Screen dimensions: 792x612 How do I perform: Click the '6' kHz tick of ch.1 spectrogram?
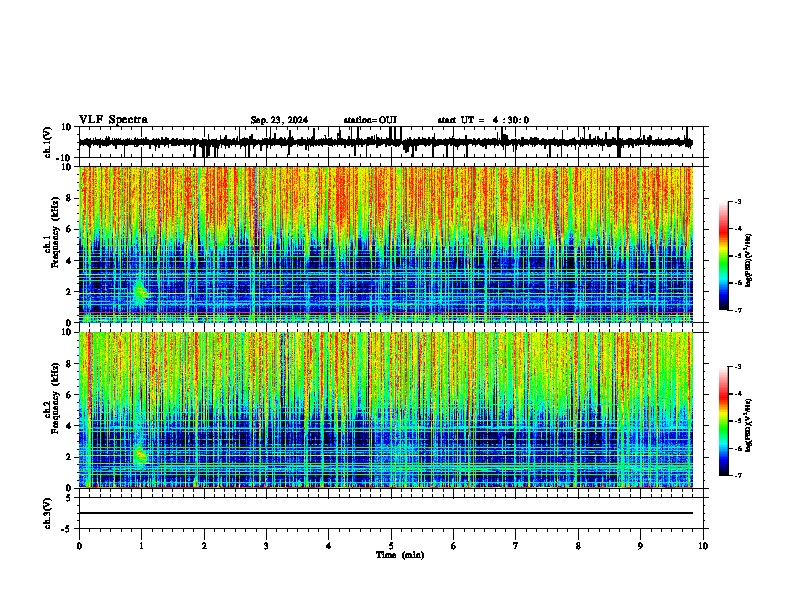click(x=70, y=229)
